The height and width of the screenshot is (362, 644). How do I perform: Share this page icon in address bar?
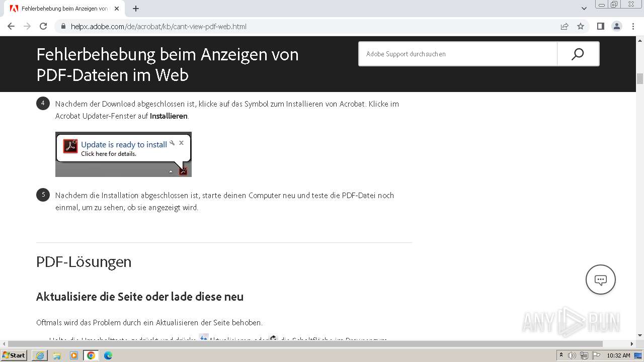click(x=565, y=26)
